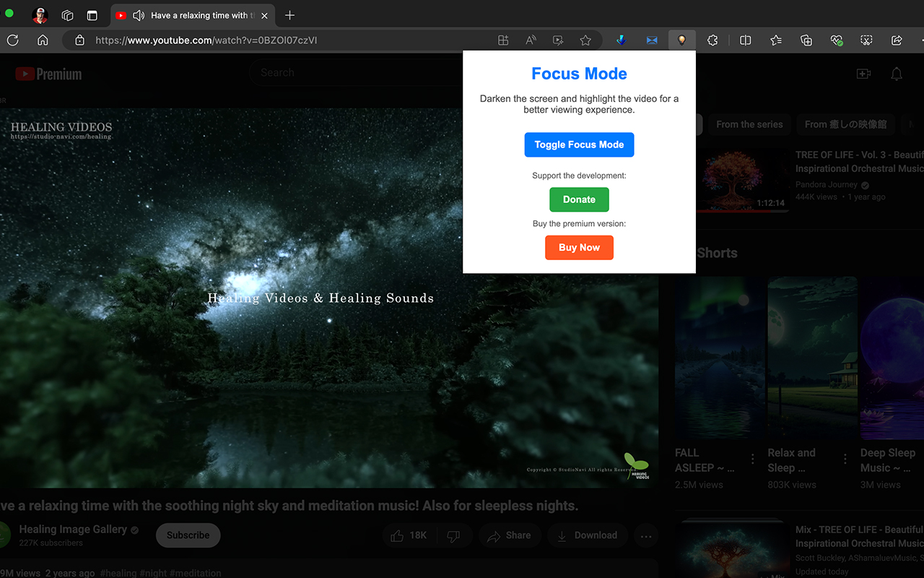Screen dimensions: 924x578
Task: Click 'Support the development:' text
Action: pyautogui.click(x=579, y=176)
